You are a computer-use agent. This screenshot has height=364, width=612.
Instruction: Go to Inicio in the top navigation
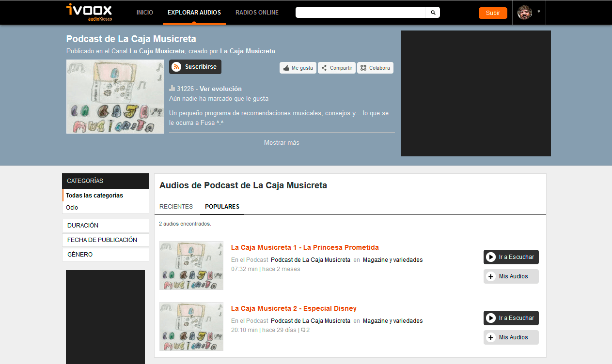(144, 13)
